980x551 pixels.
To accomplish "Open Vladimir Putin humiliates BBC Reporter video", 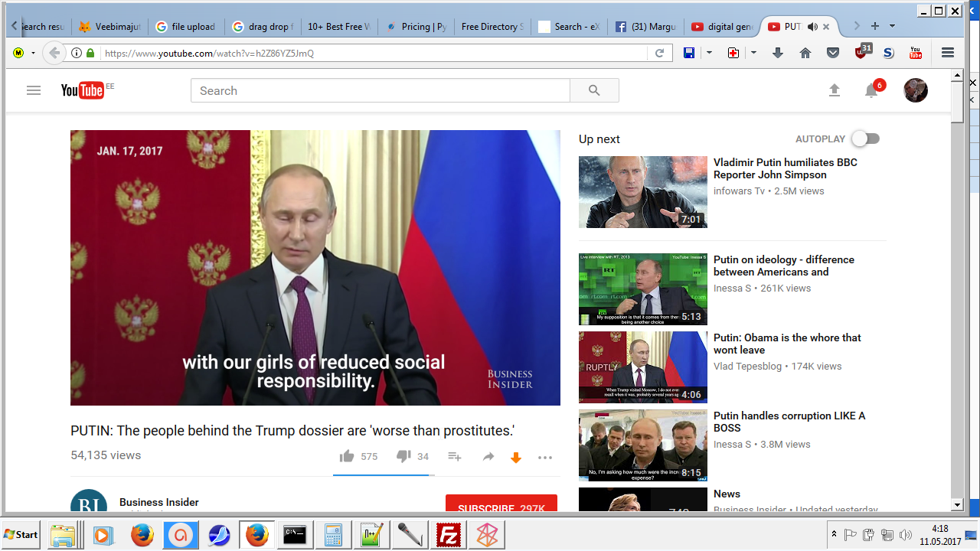I will coord(786,168).
